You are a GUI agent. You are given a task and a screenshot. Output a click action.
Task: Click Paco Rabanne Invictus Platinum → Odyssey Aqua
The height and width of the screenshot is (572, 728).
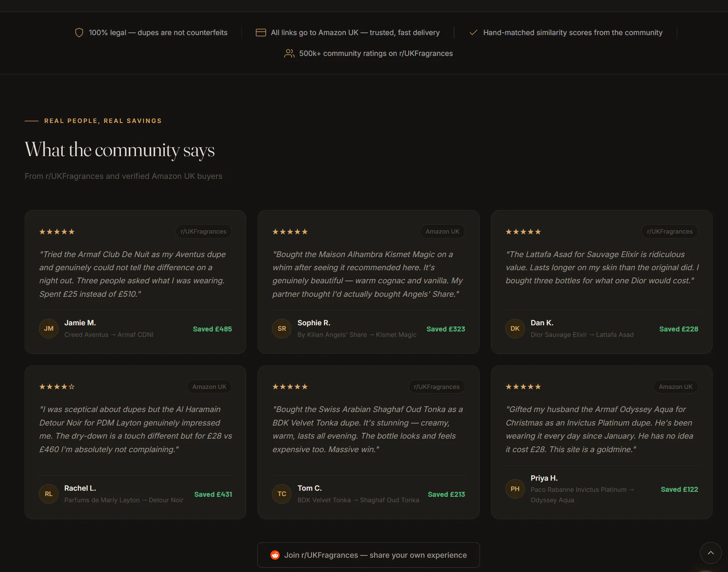582,495
